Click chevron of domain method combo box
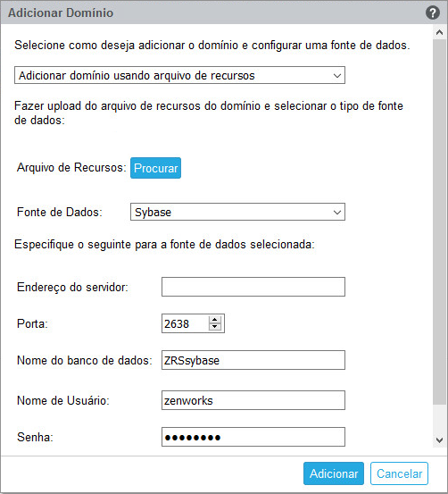The image size is (448, 494). 336,76
